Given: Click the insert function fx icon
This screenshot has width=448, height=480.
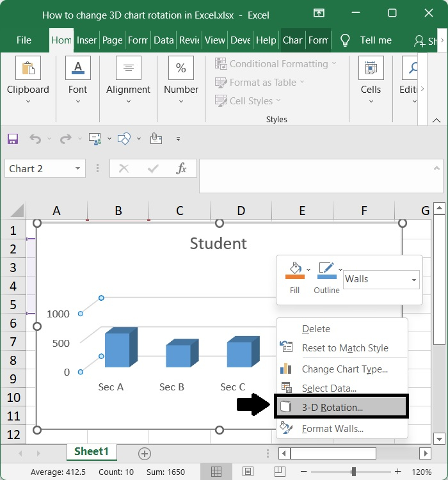Looking at the screenshot, I should click(x=181, y=168).
